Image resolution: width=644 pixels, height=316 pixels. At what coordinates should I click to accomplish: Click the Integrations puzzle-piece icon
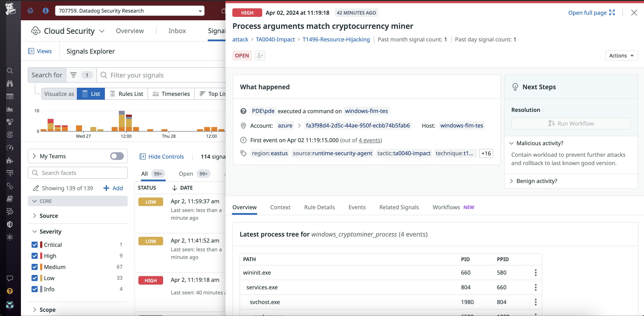[10, 161]
